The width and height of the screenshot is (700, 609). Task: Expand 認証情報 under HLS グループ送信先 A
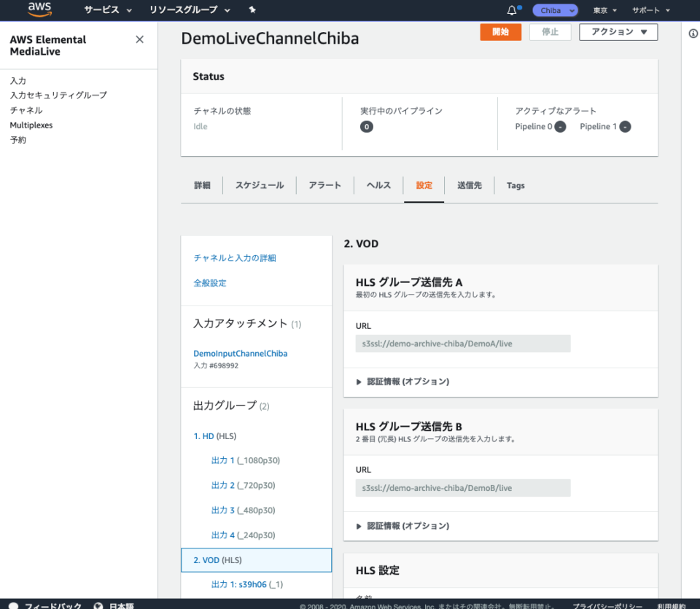[x=402, y=381]
